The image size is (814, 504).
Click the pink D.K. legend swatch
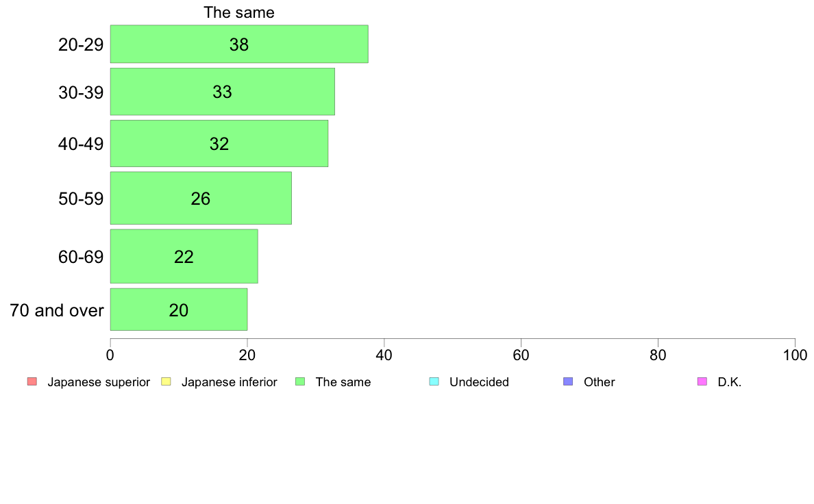tap(702, 381)
